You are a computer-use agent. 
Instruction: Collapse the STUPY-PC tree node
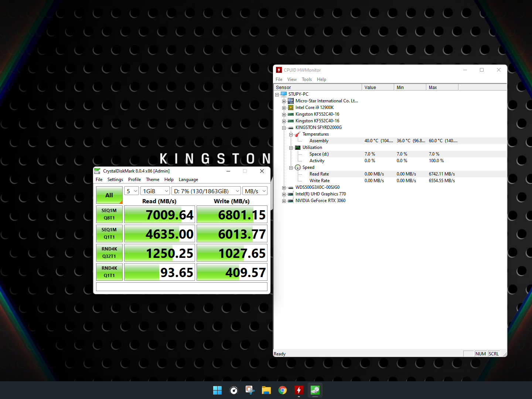click(x=277, y=95)
